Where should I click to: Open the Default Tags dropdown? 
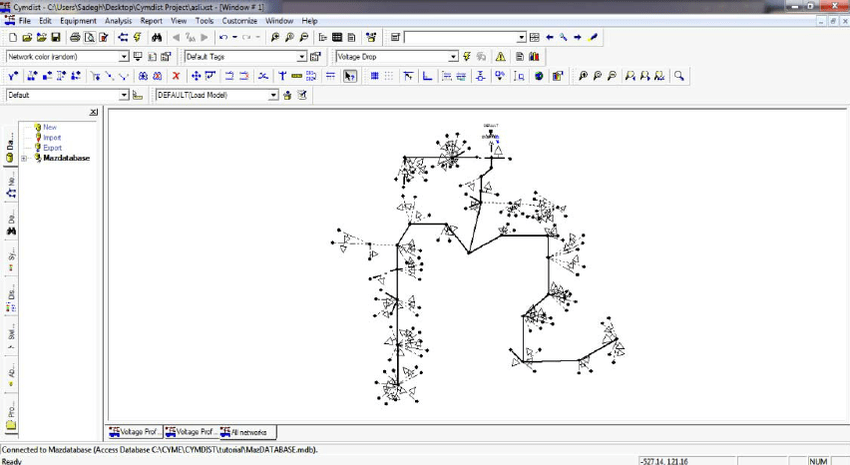coord(301,57)
